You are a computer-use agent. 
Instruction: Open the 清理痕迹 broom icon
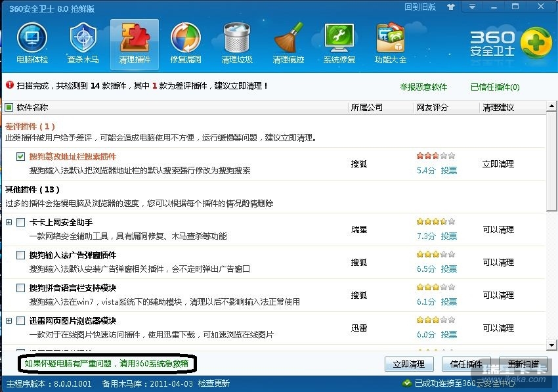click(288, 43)
